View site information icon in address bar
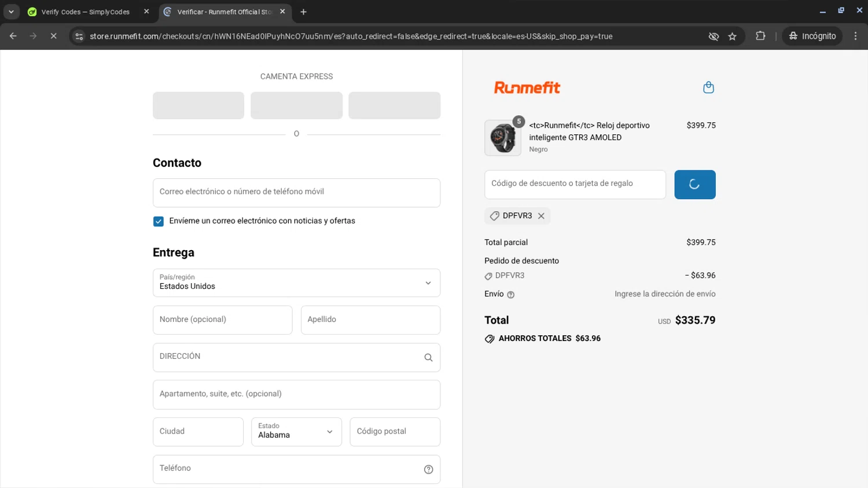The width and height of the screenshot is (868, 488). (79, 36)
